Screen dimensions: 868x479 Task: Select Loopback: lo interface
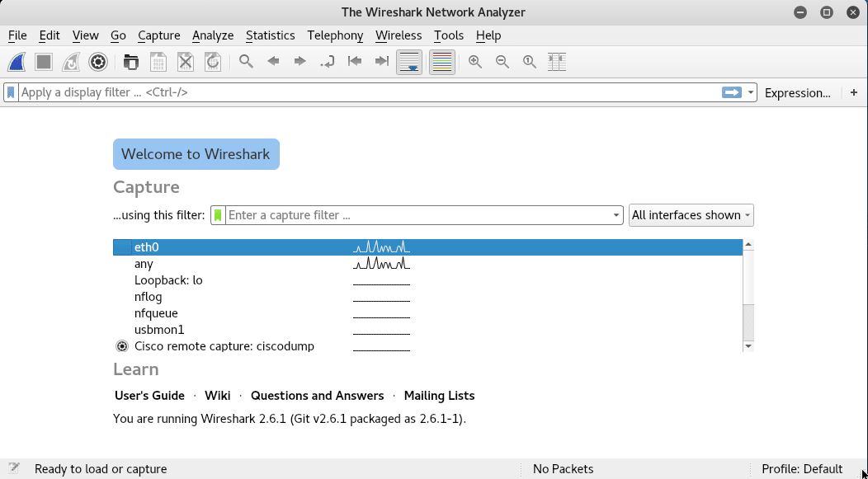pos(427,280)
